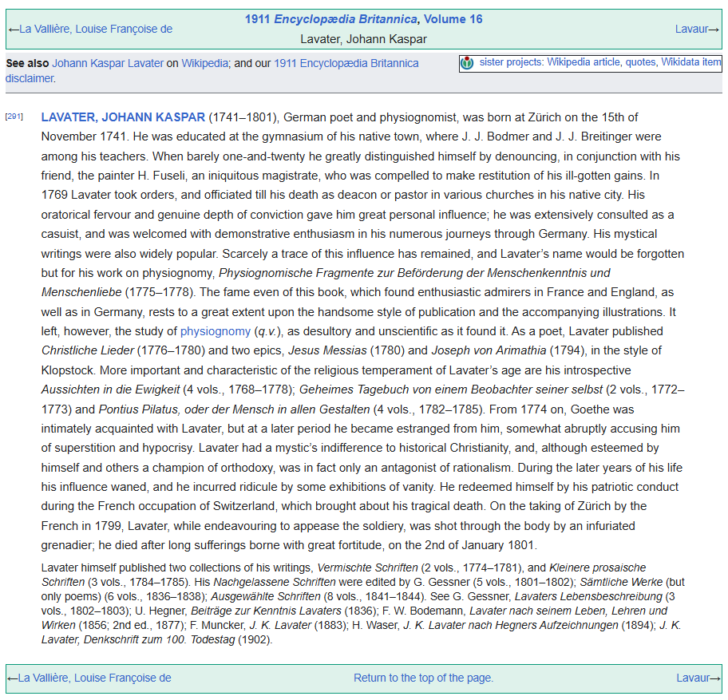The height and width of the screenshot is (700, 728).
Task: Click the words 'See also'
Action: coord(27,63)
